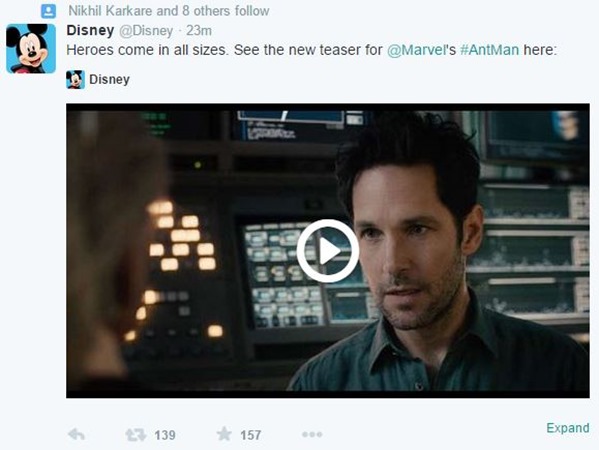
Task: Open the @Disney handle
Action: (x=146, y=31)
